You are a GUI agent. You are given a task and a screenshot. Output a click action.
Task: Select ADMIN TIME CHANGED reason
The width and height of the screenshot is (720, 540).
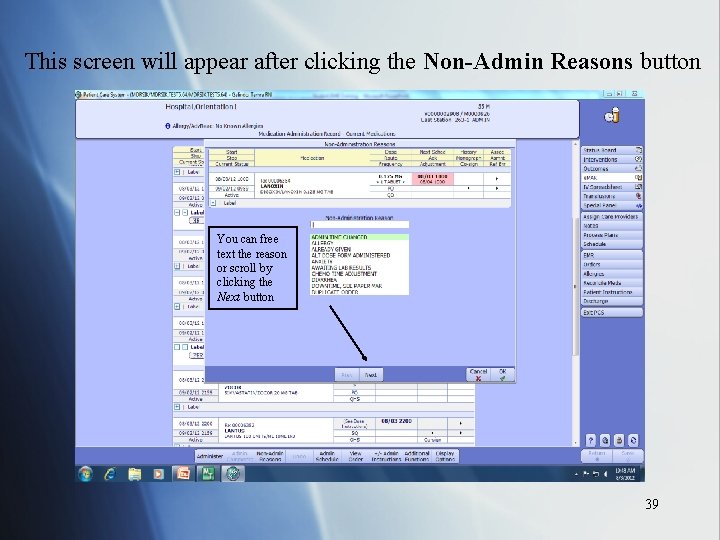[x=360, y=237]
